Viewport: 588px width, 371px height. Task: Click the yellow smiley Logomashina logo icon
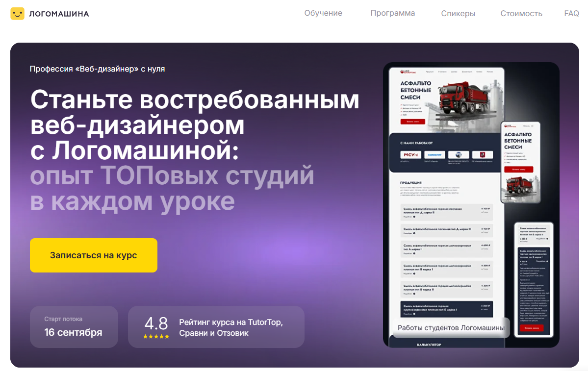click(x=17, y=14)
